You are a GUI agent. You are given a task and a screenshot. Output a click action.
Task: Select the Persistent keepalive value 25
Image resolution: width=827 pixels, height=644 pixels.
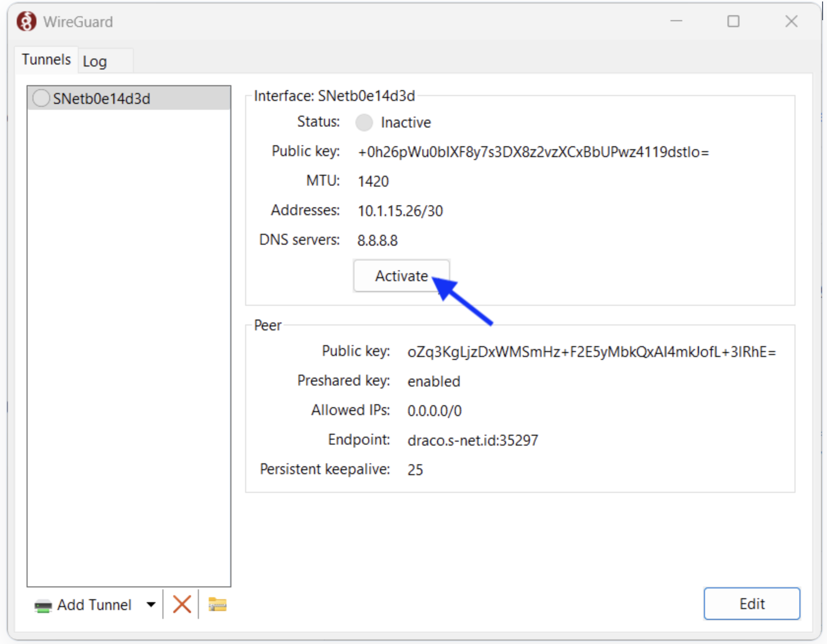click(415, 470)
